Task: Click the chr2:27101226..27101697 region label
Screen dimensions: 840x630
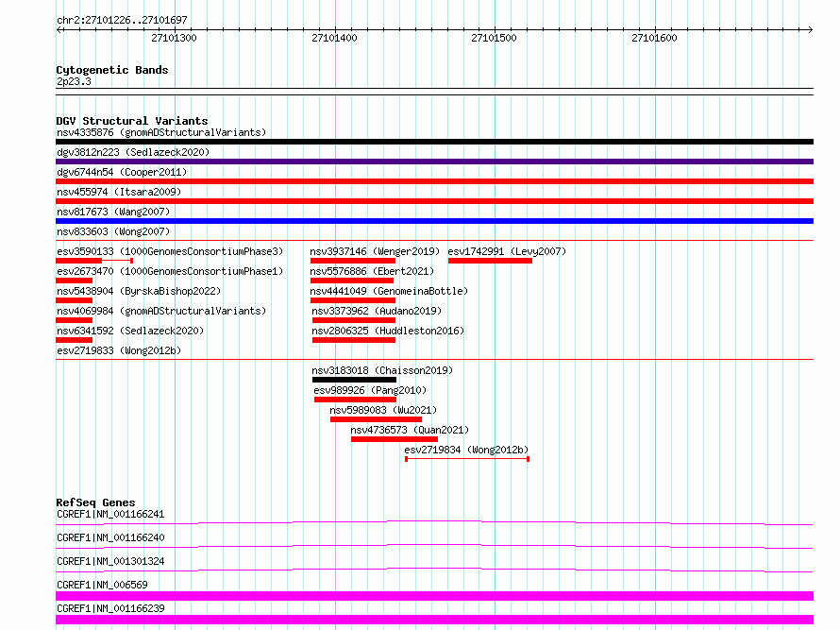Action: 122,21
